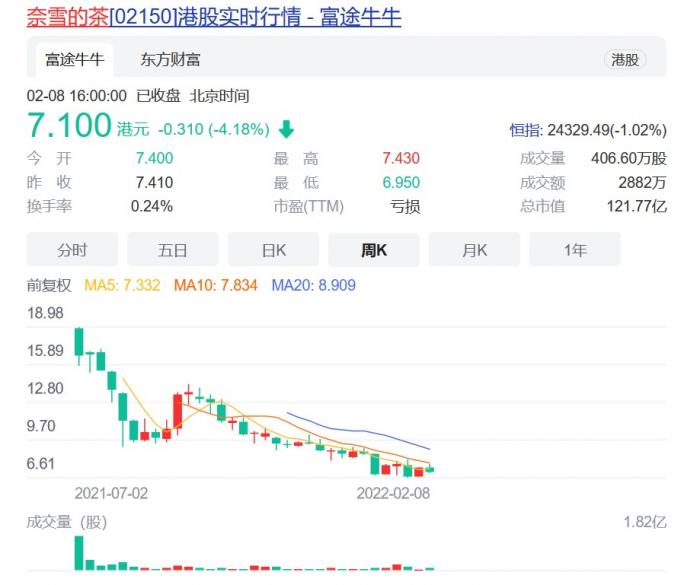
Task: Select the 月K chart view
Action: (474, 250)
